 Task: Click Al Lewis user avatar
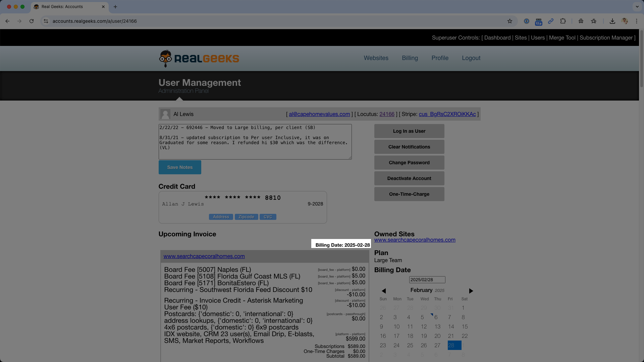tap(165, 114)
